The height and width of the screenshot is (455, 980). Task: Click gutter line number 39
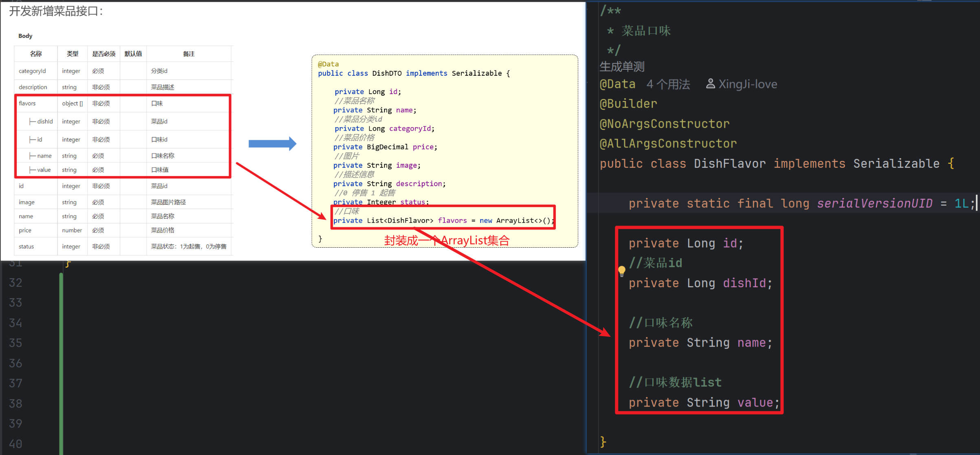tap(15, 424)
